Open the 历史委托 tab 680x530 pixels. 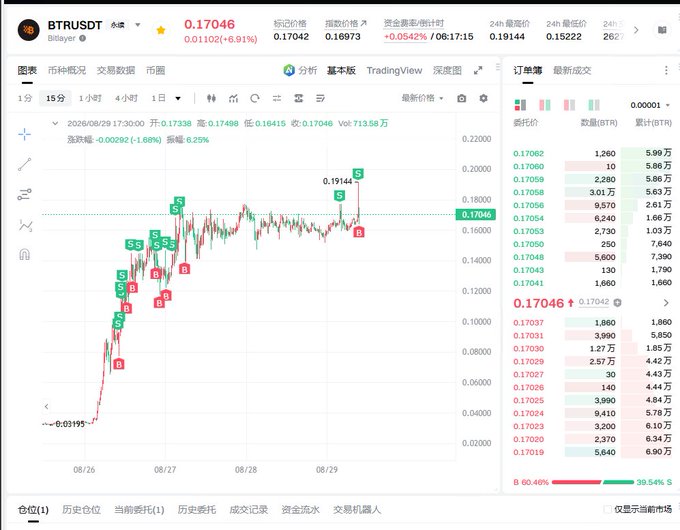point(197,510)
